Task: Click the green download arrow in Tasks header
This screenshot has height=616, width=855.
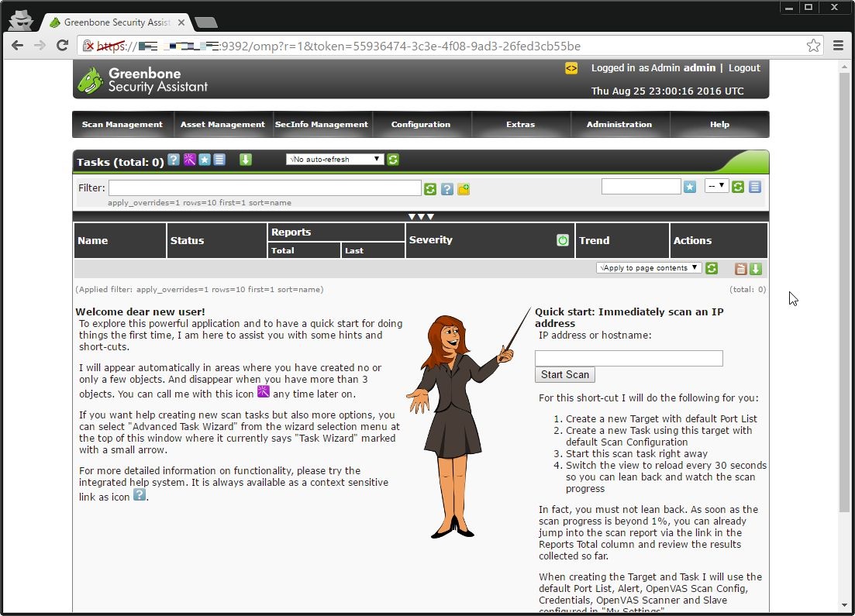Action: (x=246, y=160)
